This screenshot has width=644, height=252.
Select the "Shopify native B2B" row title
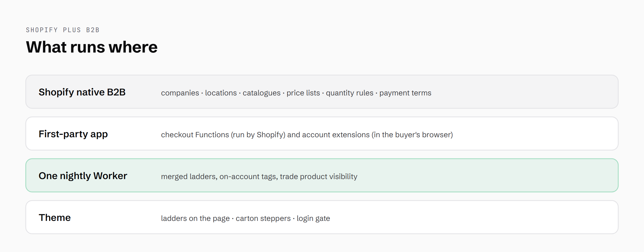(82, 92)
